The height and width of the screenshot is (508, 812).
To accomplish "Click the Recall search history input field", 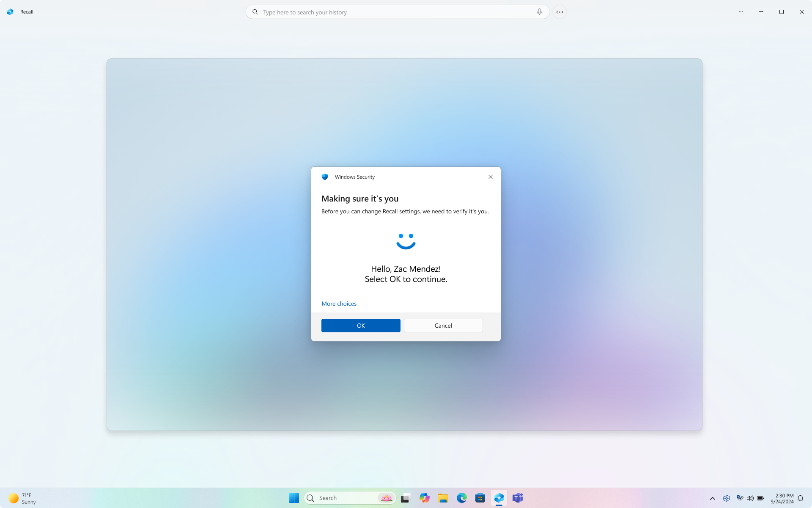I will pos(398,12).
